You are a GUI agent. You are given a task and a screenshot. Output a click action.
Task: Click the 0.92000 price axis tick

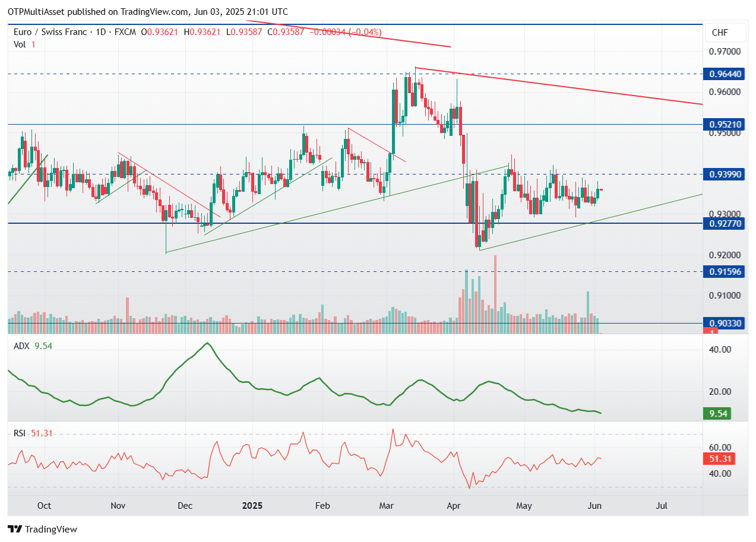click(x=725, y=255)
